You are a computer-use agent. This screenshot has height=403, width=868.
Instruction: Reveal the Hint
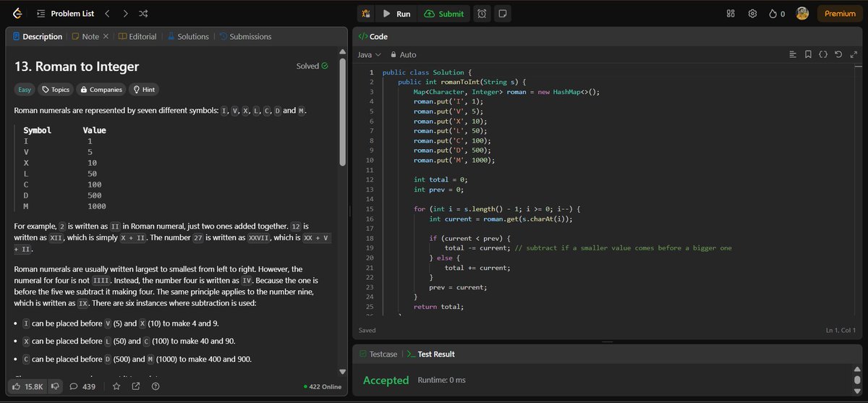[x=144, y=90]
